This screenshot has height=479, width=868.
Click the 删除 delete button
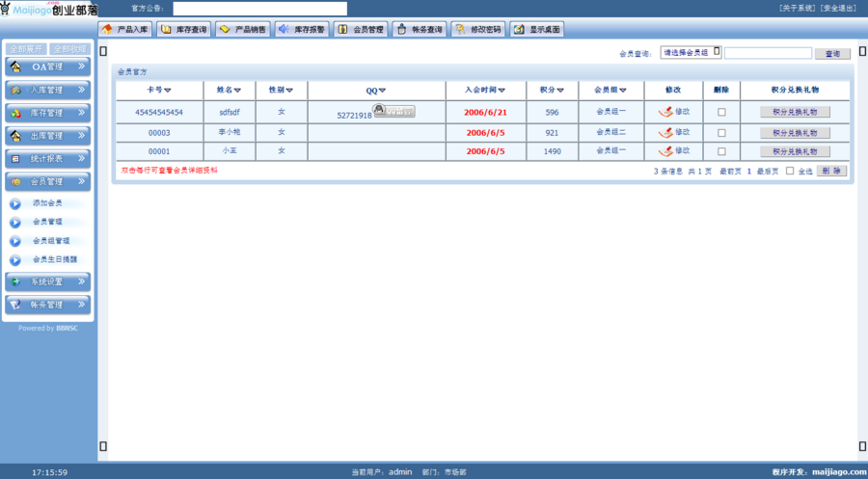coord(831,171)
